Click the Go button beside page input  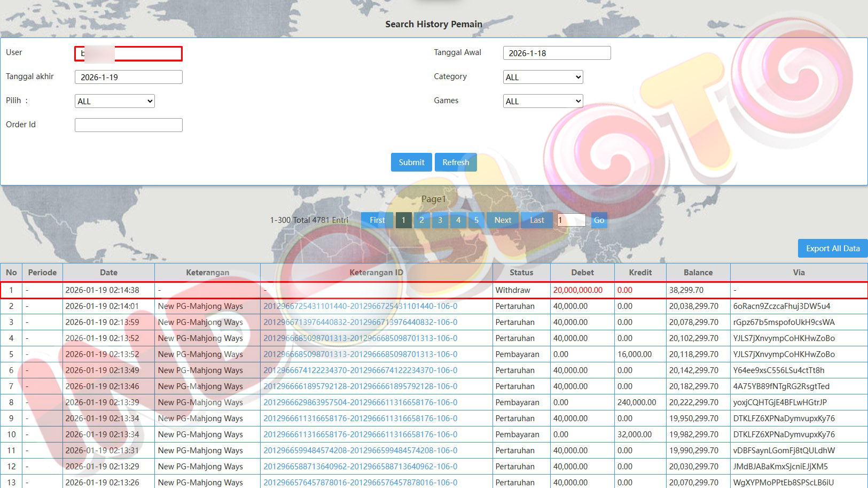click(599, 220)
